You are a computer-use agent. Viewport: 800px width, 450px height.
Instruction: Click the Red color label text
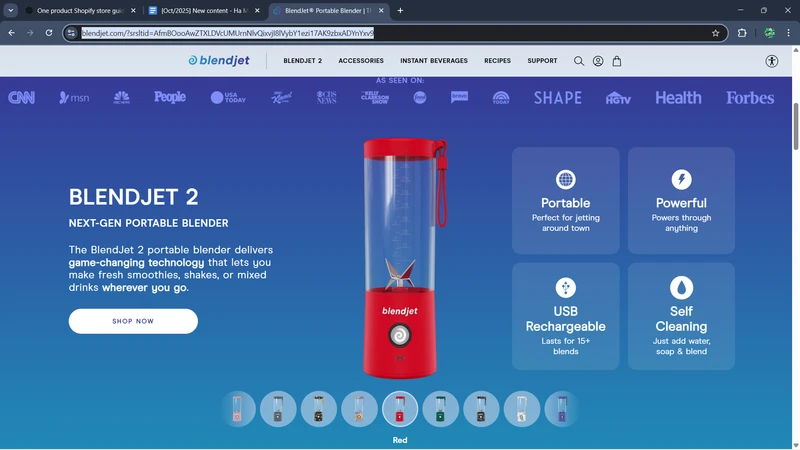(400, 440)
